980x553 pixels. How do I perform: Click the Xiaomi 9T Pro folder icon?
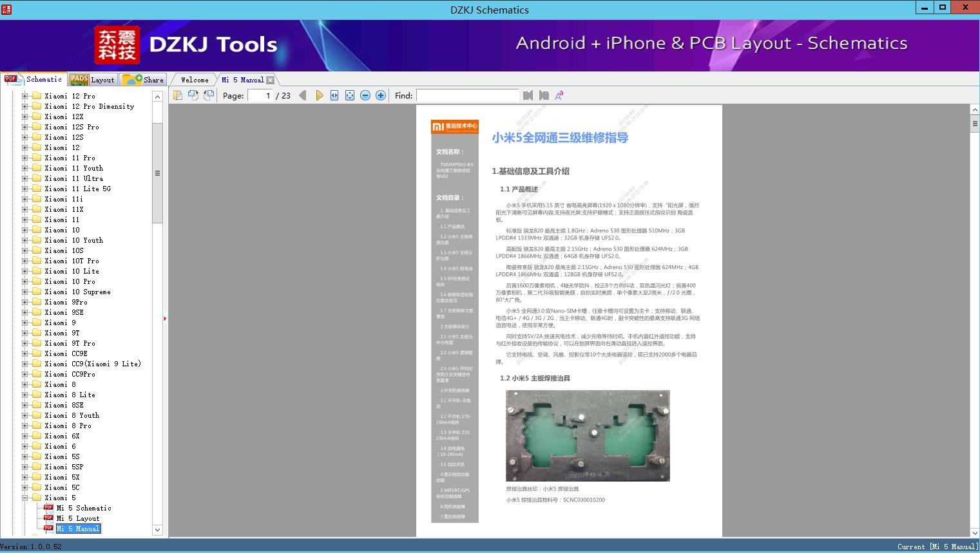click(x=37, y=343)
